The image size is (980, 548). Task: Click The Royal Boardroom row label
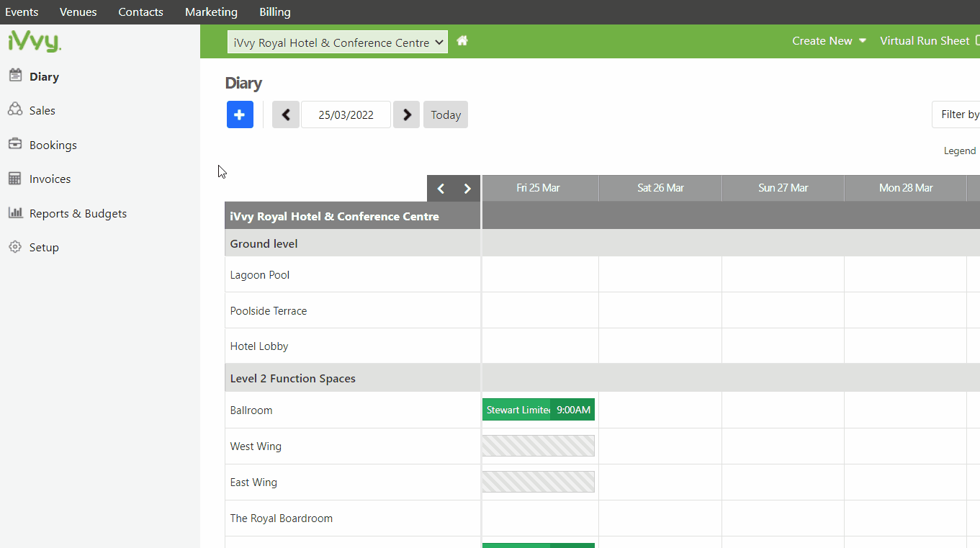(x=282, y=518)
